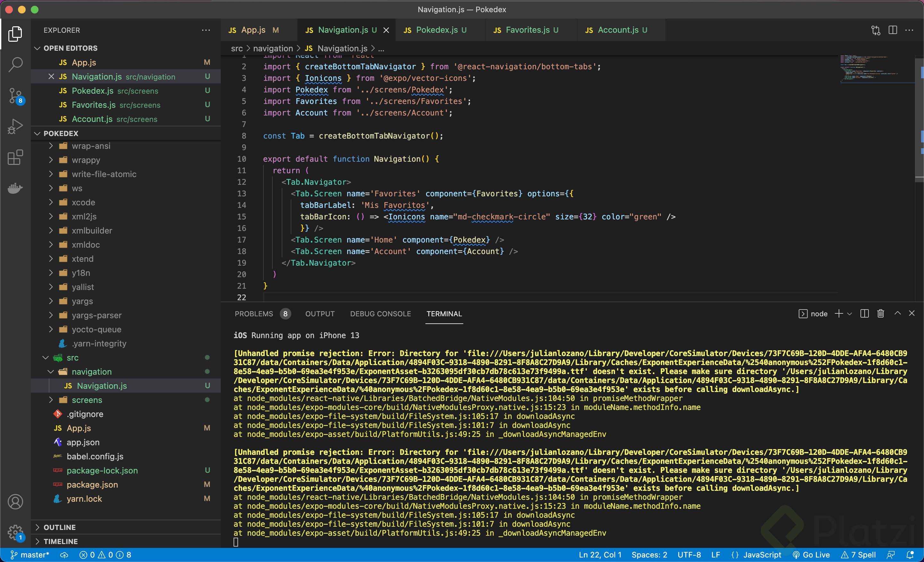Open the Docker sidebar view
The image size is (924, 562).
click(x=15, y=188)
